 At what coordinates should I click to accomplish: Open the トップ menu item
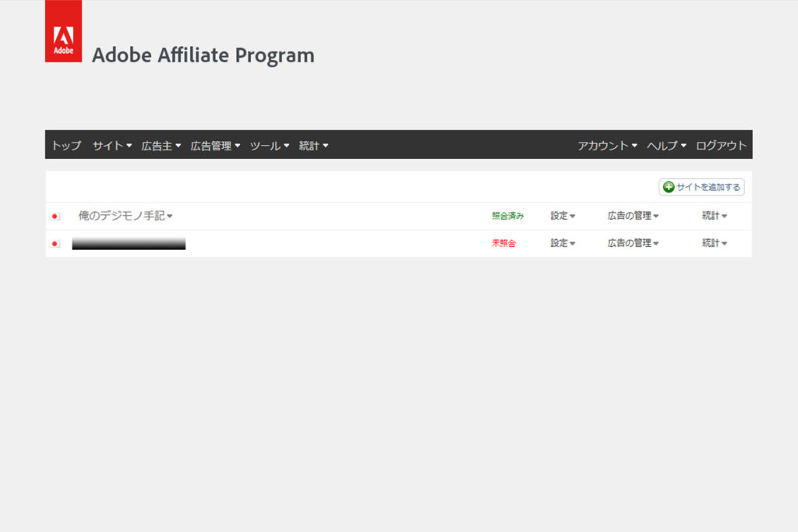pos(66,146)
